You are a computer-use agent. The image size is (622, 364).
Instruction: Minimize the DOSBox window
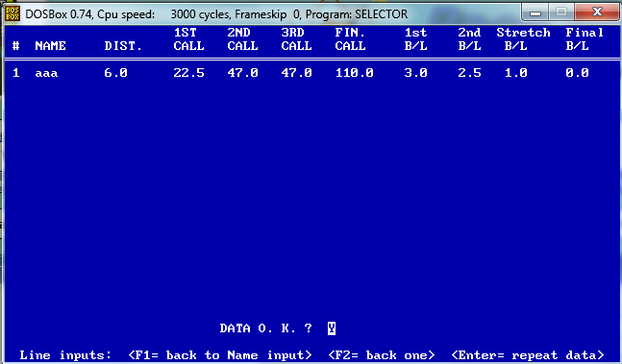click(x=535, y=12)
